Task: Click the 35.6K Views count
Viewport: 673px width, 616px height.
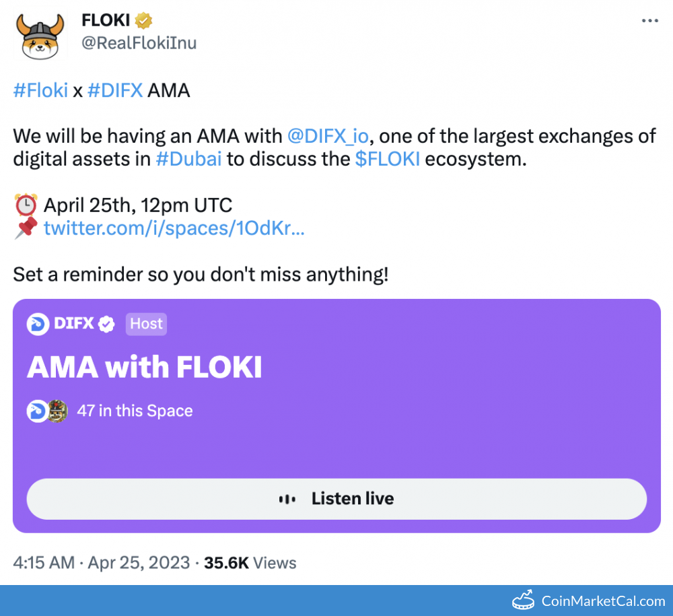Action: tap(250, 563)
